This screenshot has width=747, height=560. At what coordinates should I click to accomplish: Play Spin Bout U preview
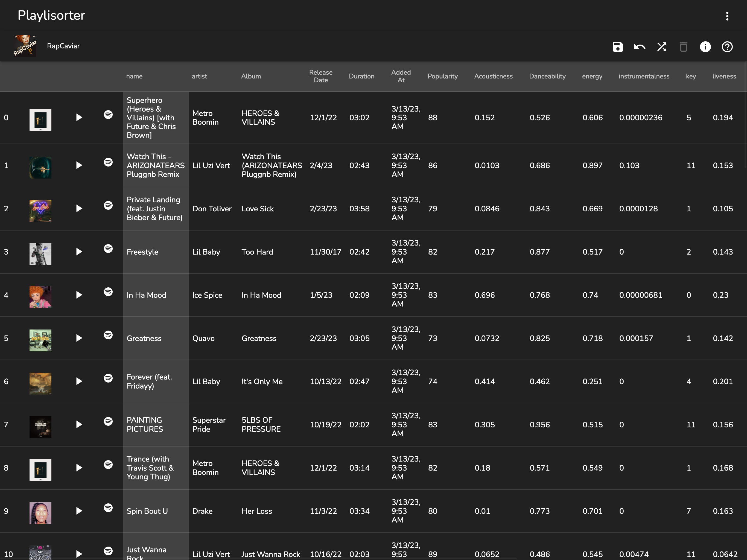(79, 511)
